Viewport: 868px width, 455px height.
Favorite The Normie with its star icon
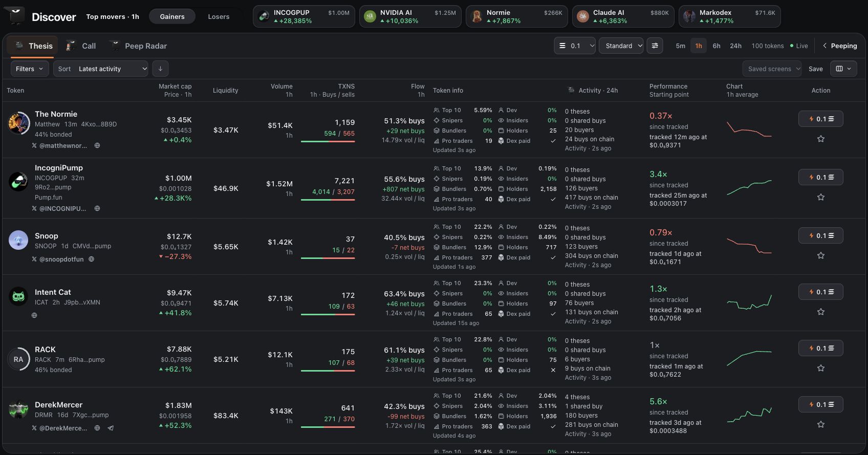(x=821, y=139)
